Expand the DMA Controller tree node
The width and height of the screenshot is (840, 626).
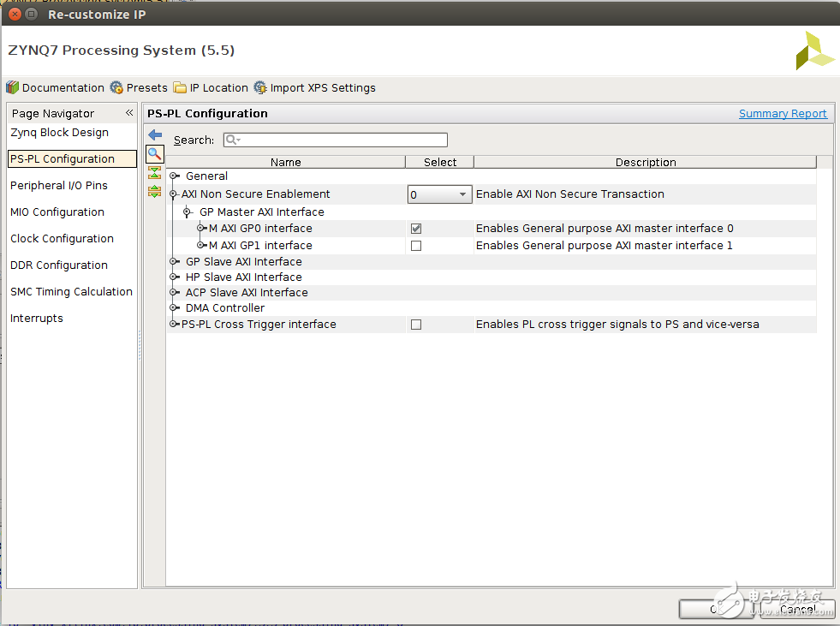coord(174,307)
